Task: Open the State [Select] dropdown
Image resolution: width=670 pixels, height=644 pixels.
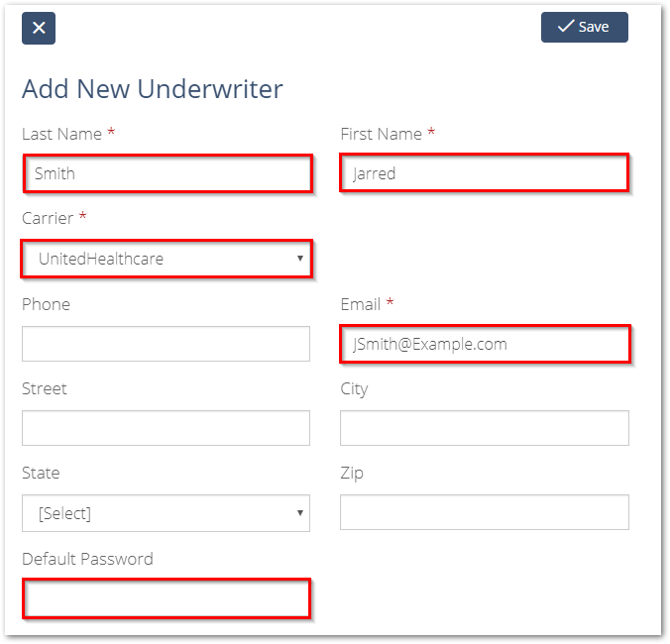Action: 166,513
